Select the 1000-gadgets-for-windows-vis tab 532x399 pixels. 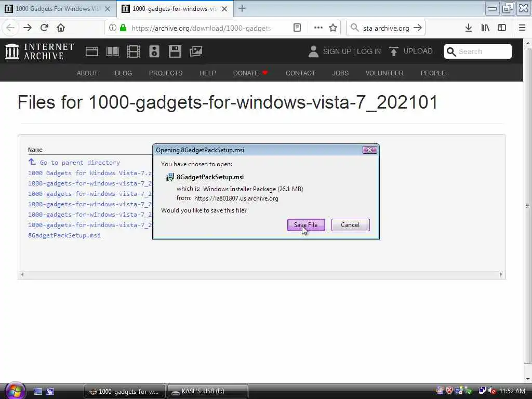pyautogui.click(x=175, y=9)
